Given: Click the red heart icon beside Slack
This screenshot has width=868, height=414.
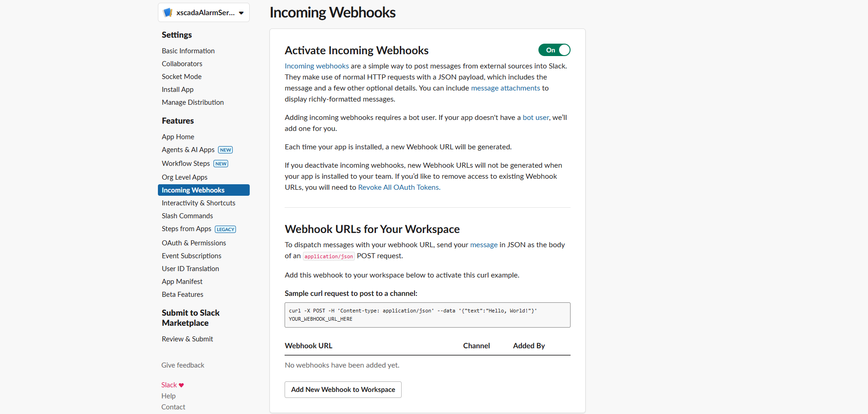Looking at the screenshot, I should pos(181,385).
